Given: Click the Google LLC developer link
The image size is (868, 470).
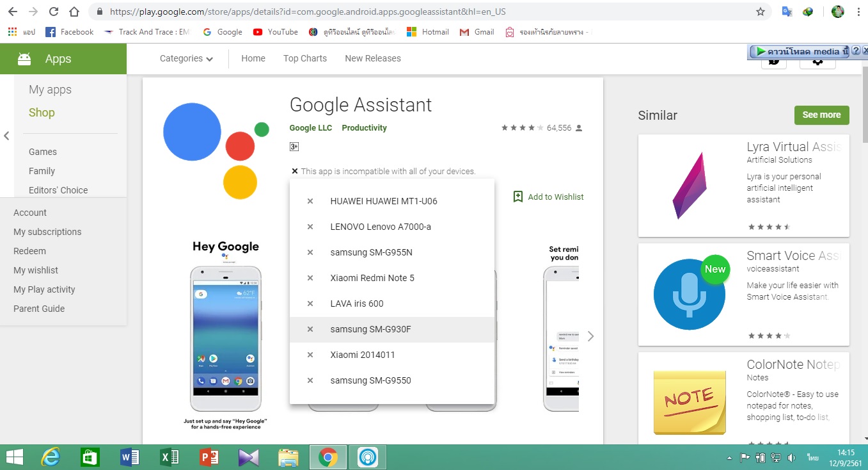Looking at the screenshot, I should 311,128.
